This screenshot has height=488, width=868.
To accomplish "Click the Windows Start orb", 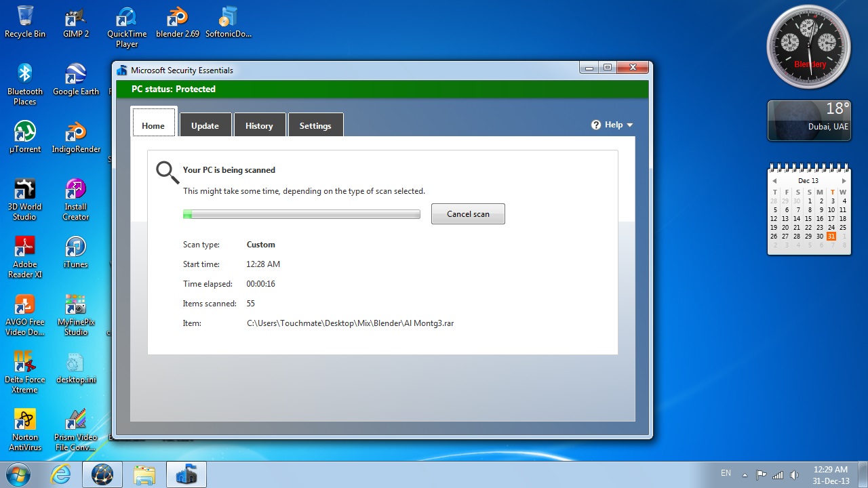I will (x=18, y=474).
